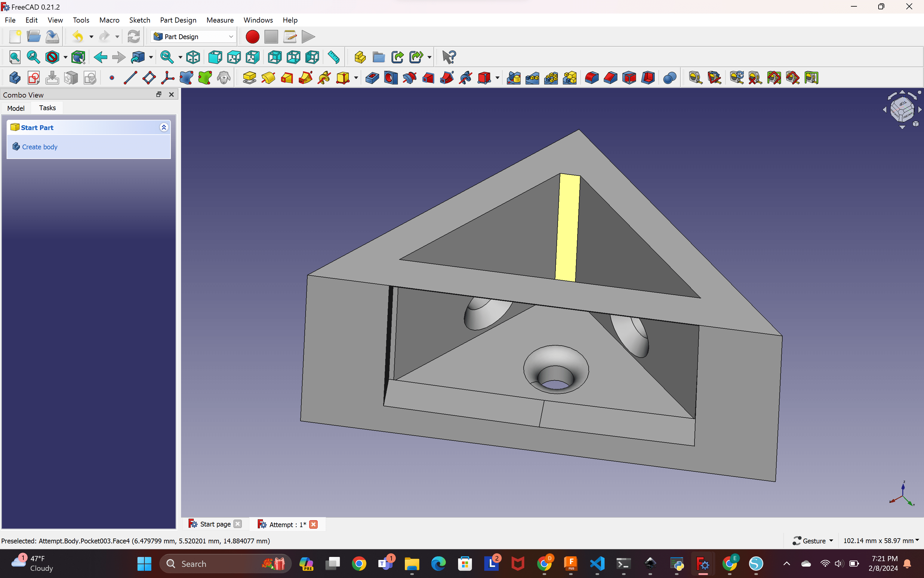Fit selection in view
Viewport: 924px width, 578px height.
pos(34,57)
